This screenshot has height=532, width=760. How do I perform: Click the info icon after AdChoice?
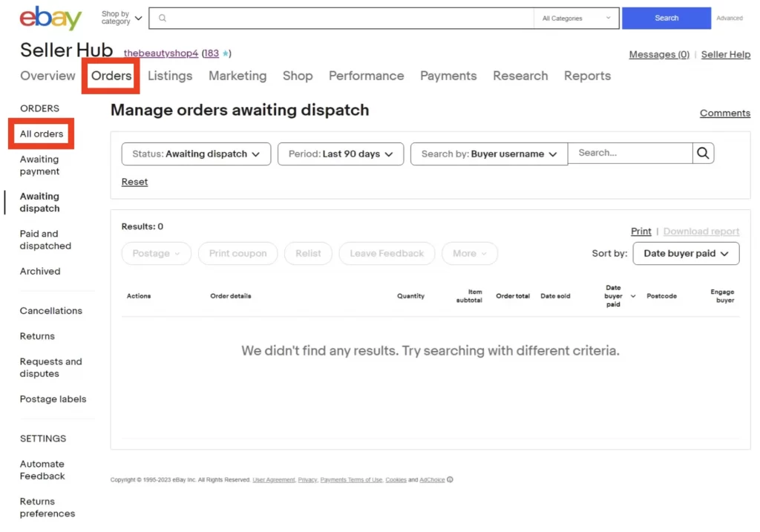[450, 479]
